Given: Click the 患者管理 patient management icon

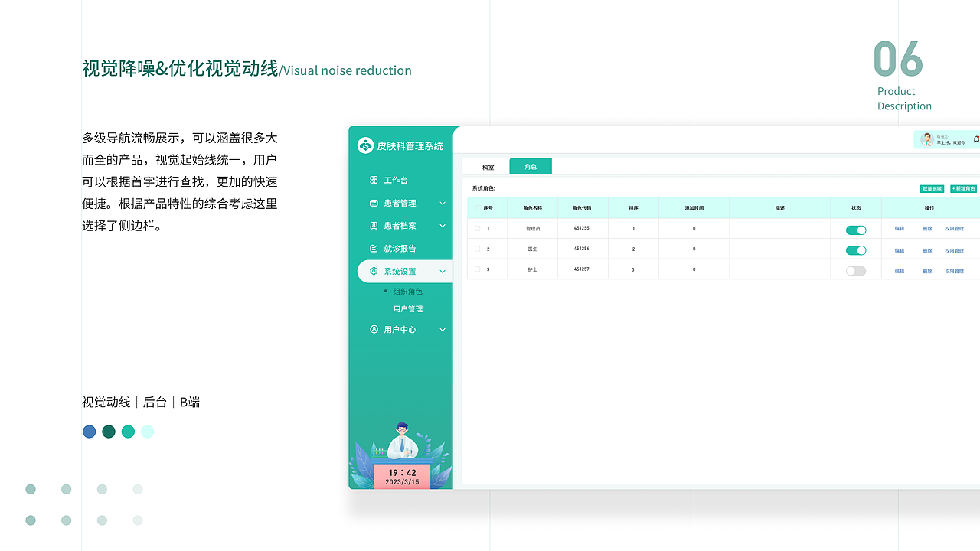Looking at the screenshot, I should tap(374, 203).
